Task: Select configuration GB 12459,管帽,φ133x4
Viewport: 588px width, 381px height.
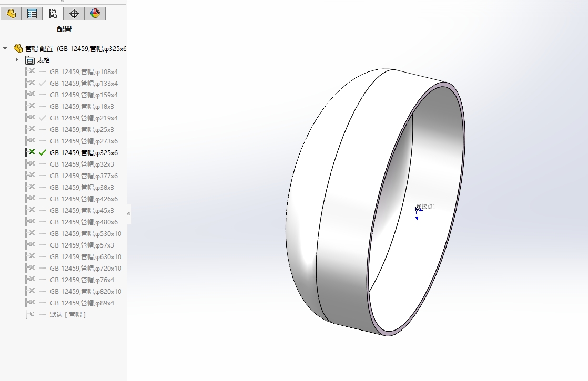Action: (x=84, y=83)
